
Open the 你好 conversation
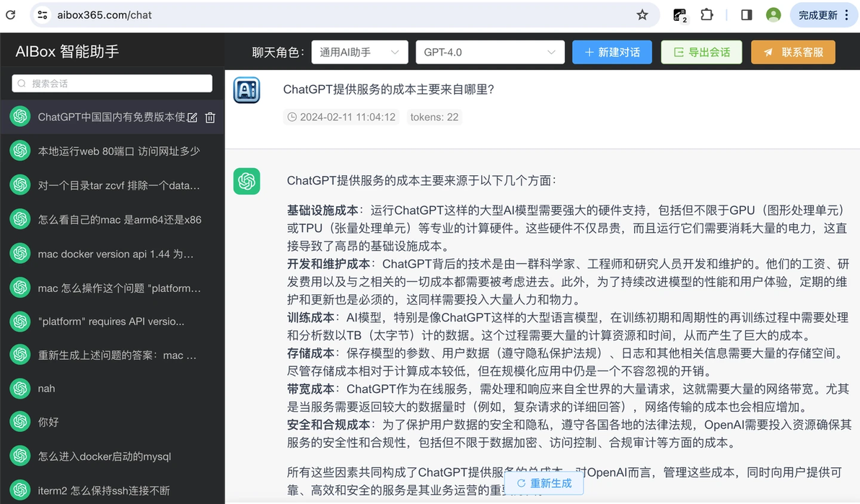point(113,422)
